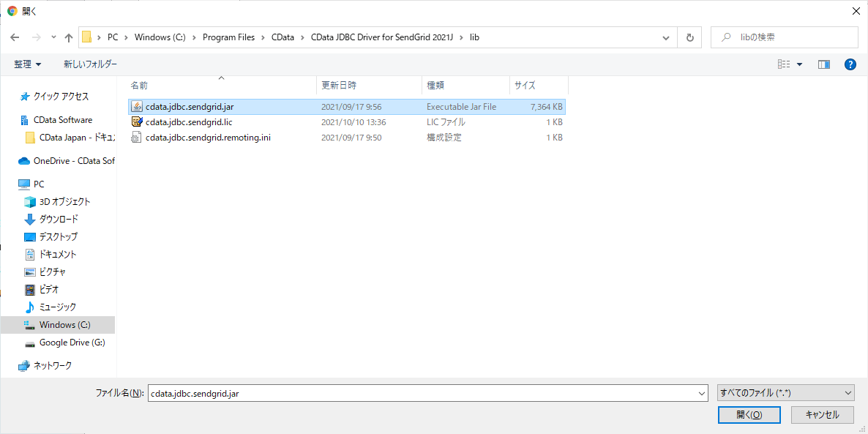Close the 開く dialog window
Image resolution: width=868 pixels, height=434 pixels.
click(x=855, y=10)
